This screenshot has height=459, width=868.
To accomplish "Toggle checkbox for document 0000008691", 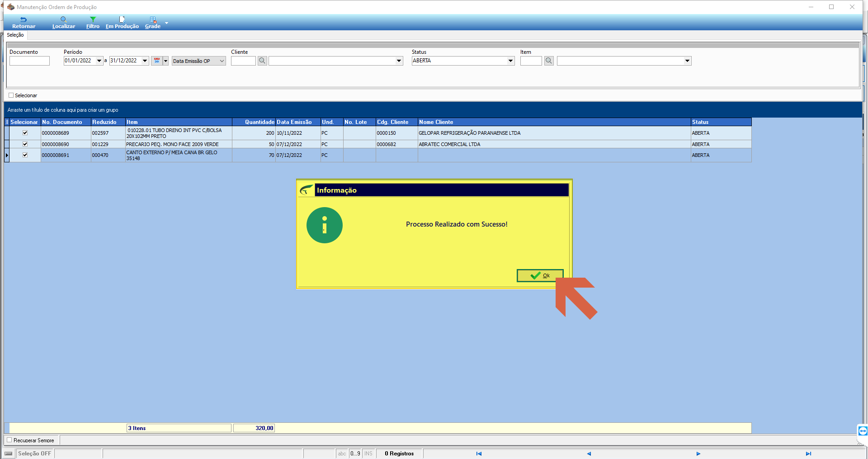I will [25, 155].
